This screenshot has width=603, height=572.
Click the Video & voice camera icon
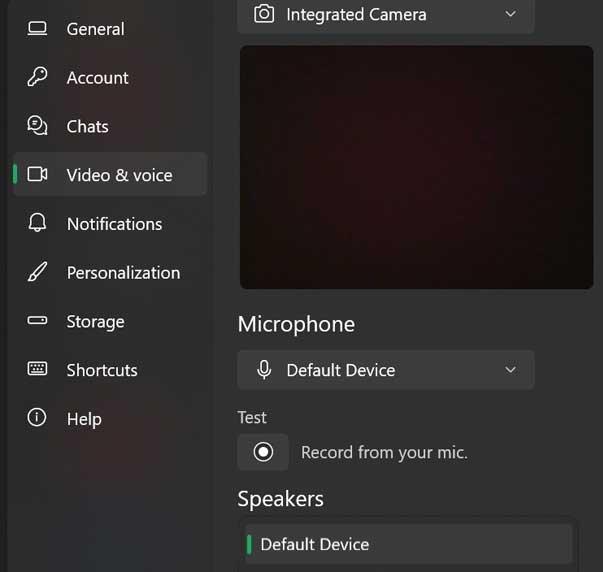37,175
